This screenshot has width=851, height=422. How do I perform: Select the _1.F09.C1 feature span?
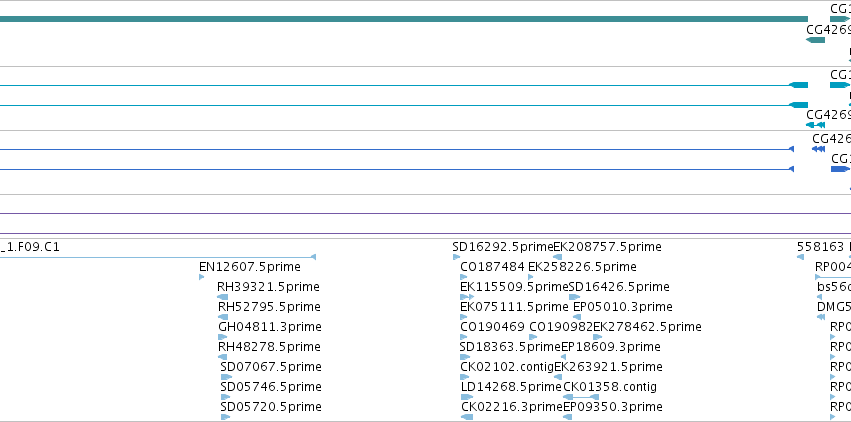click(x=158, y=257)
